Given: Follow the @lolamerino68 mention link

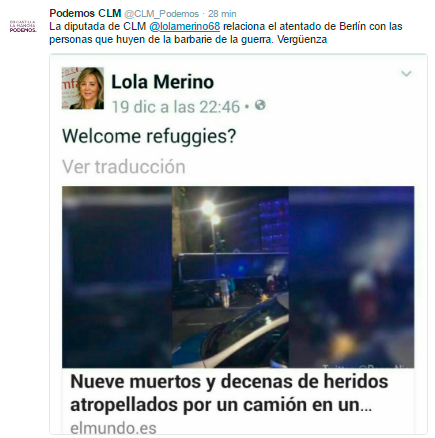Looking at the screenshot, I should (x=185, y=27).
